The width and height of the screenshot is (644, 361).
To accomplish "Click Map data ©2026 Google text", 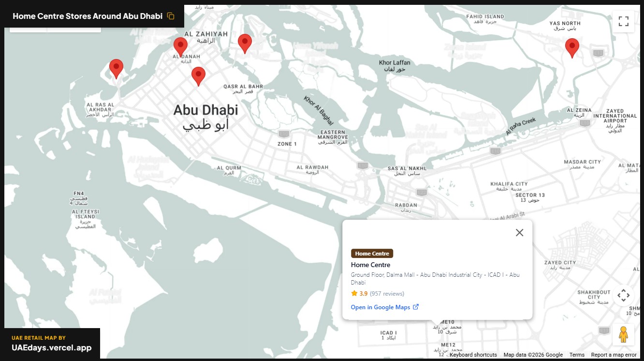I will pos(533,355).
